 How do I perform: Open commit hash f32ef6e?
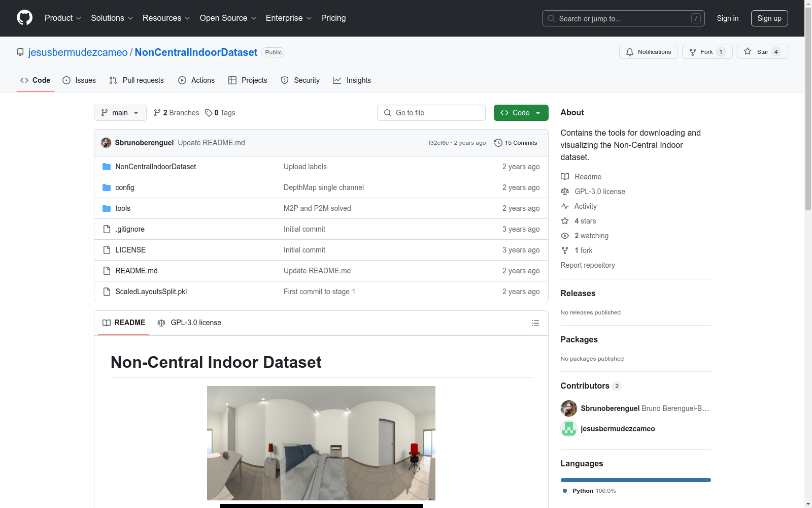438,143
